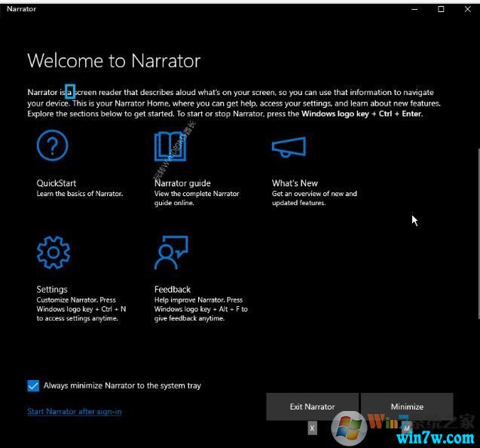Click the What's New megaphone icon

[289, 147]
